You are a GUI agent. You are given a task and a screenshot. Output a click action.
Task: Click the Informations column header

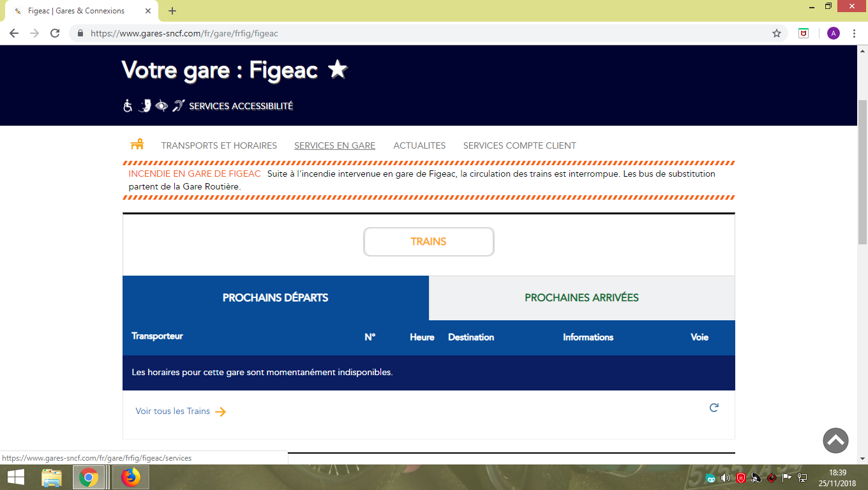588,337
